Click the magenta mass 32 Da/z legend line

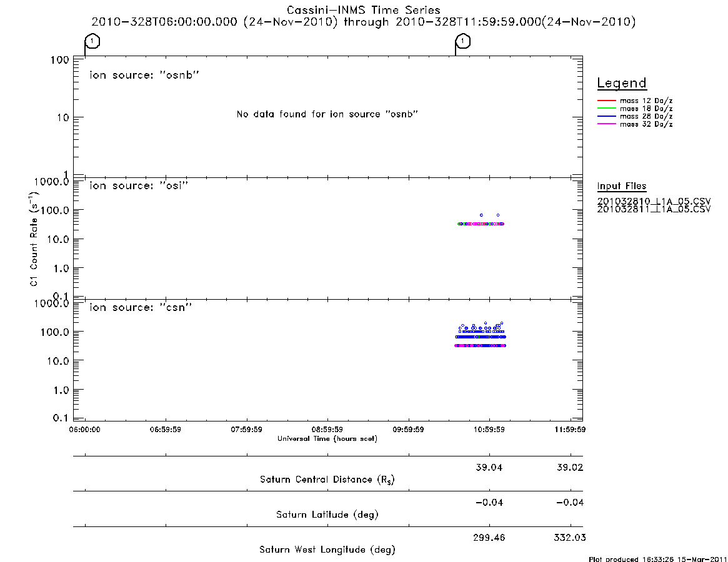(x=606, y=124)
